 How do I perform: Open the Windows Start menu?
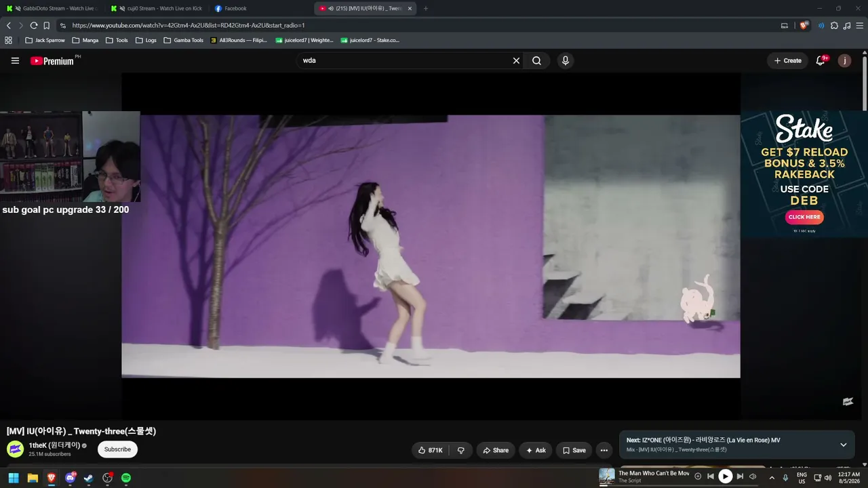[x=14, y=478]
